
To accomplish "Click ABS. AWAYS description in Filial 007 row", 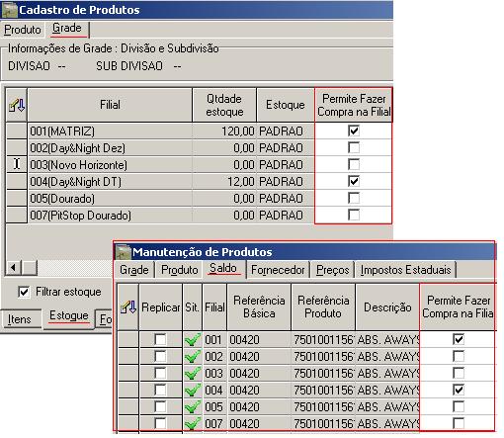I will pos(387,423).
